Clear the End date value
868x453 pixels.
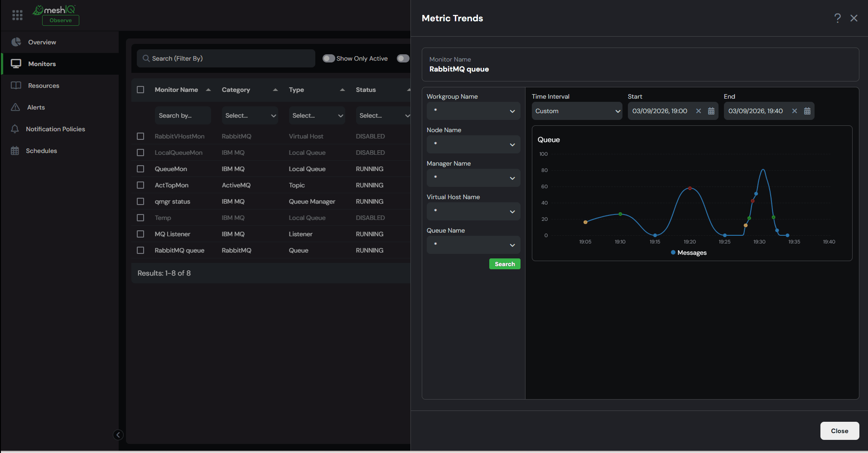tap(795, 111)
